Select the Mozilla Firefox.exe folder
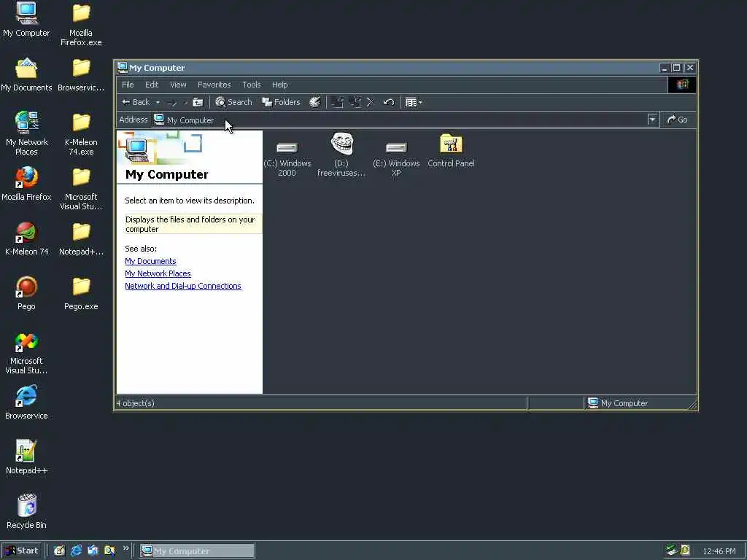The width and height of the screenshot is (747, 560). pos(81,24)
